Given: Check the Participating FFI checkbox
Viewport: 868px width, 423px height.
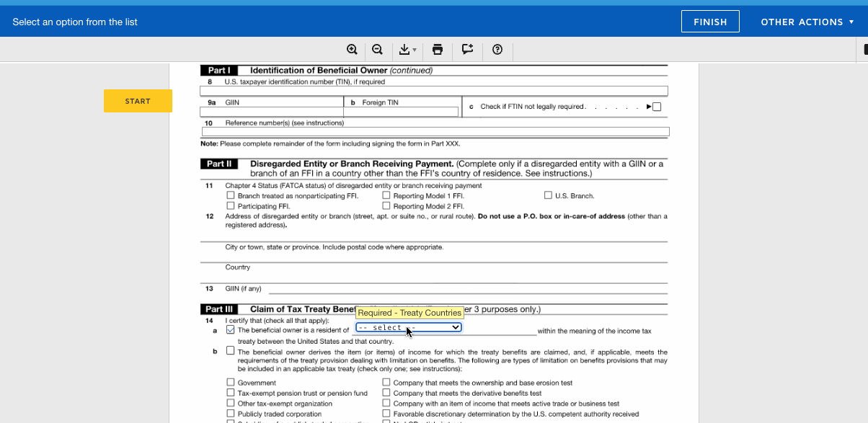Looking at the screenshot, I should tap(231, 206).
